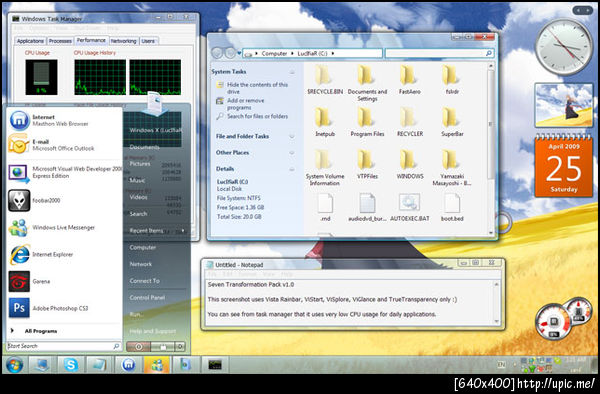This screenshot has height=394, width=600.
Task: Click the Skype taskbar icon
Action: click(x=71, y=365)
